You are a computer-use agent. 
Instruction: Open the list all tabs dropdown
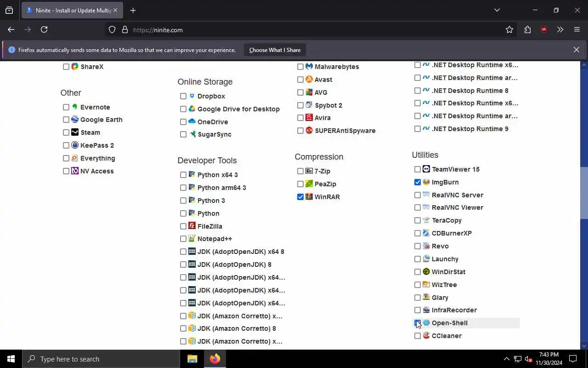497,10
